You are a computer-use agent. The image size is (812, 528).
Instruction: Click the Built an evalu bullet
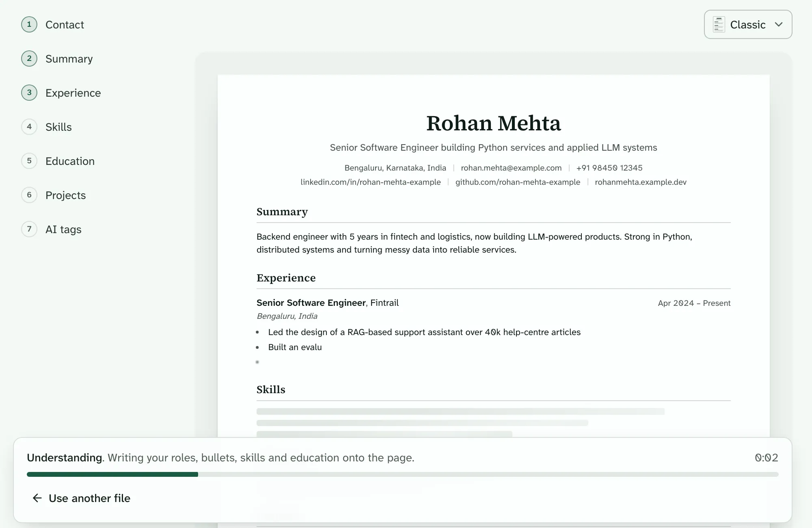pyautogui.click(x=295, y=347)
